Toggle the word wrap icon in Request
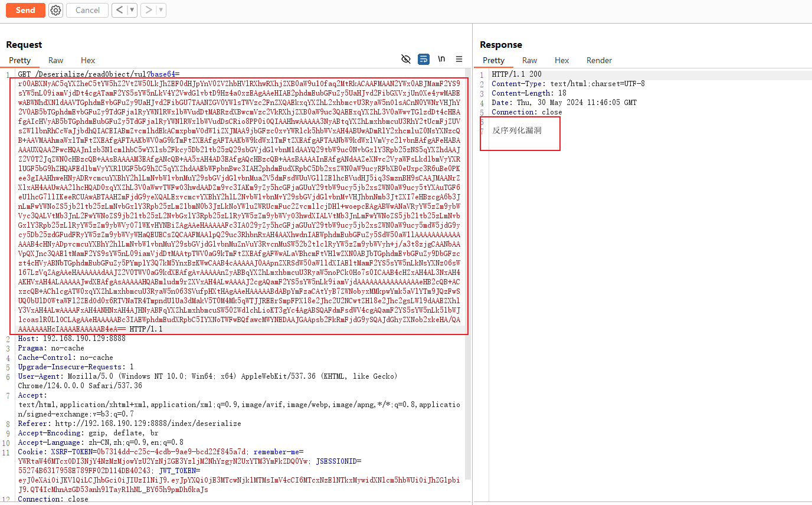This screenshot has width=812, height=505. [424, 59]
